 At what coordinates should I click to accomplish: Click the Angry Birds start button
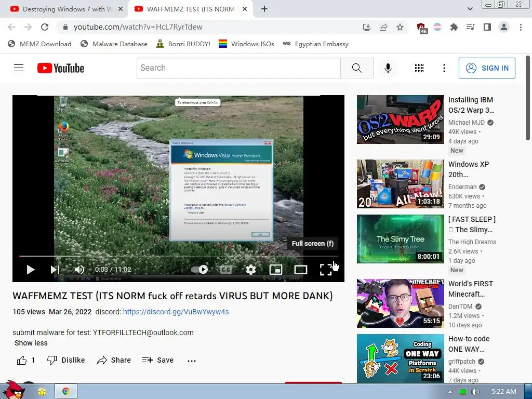tap(14, 391)
